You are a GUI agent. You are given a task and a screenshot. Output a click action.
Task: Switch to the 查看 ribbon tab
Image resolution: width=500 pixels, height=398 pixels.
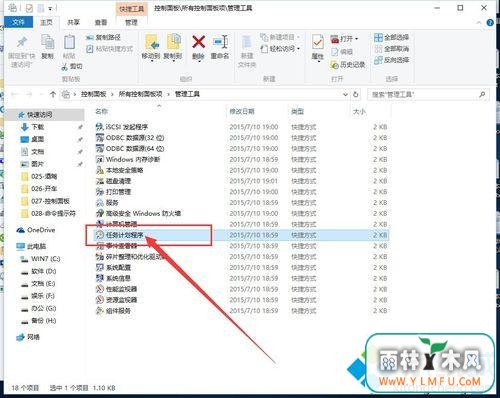click(x=101, y=22)
